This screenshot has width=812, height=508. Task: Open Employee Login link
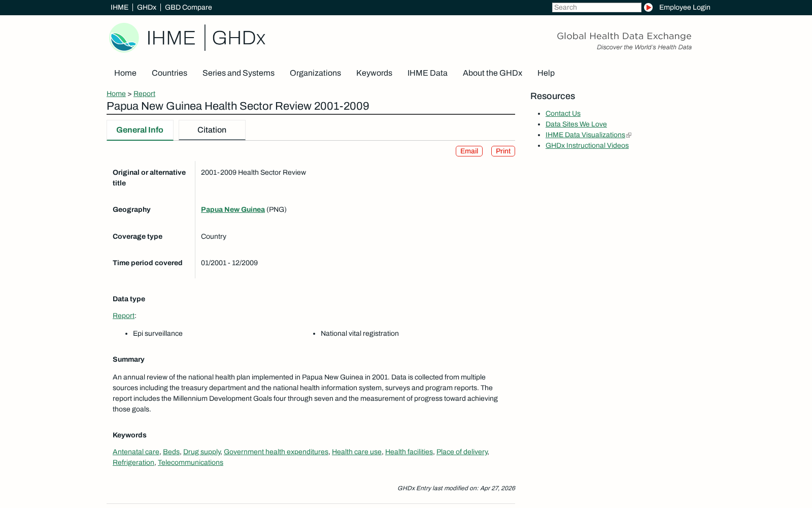point(685,7)
